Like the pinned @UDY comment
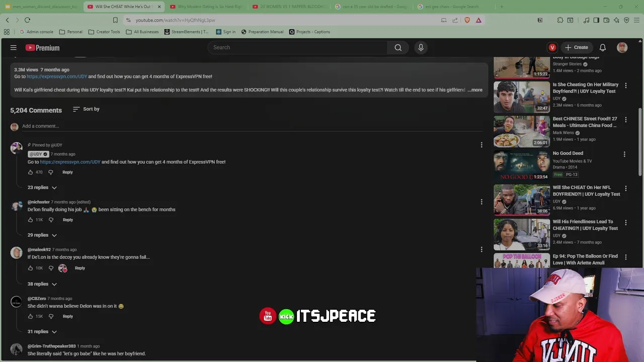644x362 pixels. 30,172
